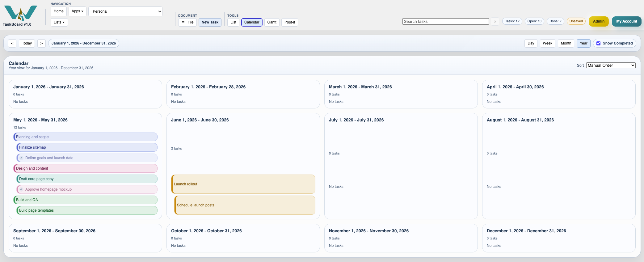Image resolution: width=644 pixels, height=262 pixels.
Task: Clear the search tasks field
Action: pyautogui.click(x=495, y=22)
